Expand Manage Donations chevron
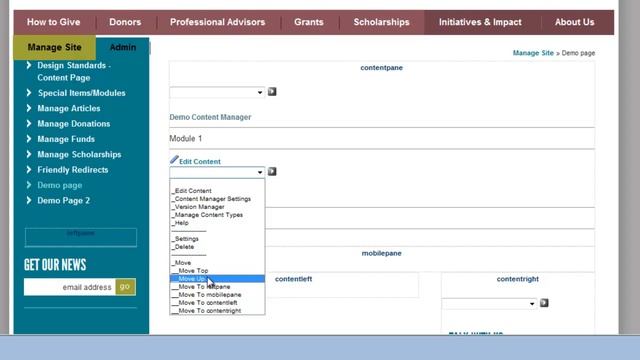Viewport: 640px width, 360px height. pos(29,123)
